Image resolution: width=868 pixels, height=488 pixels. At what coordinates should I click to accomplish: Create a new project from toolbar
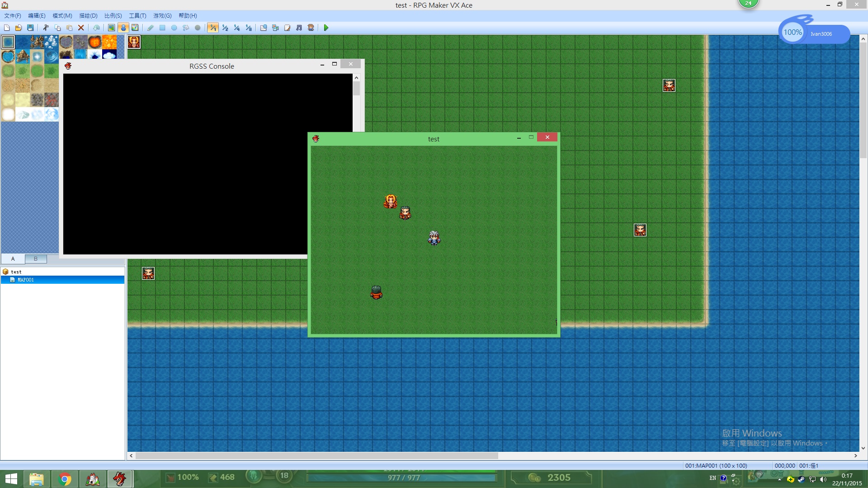(x=7, y=28)
